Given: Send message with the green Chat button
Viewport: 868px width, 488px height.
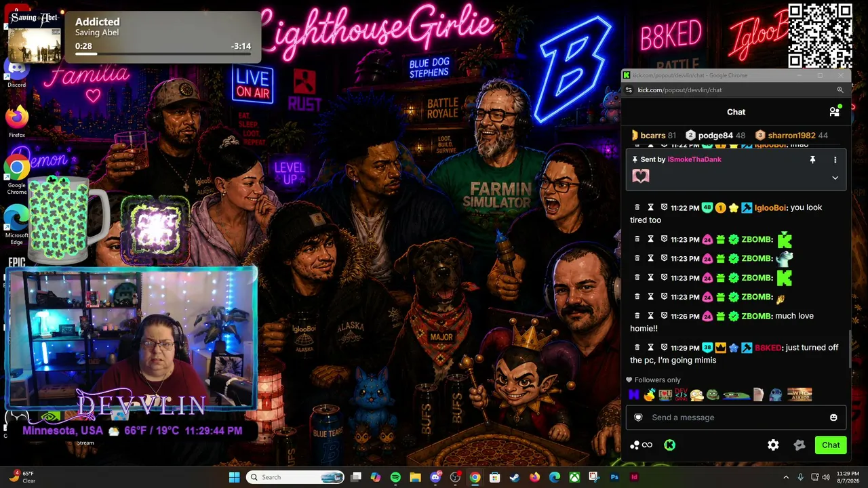Looking at the screenshot, I should (x=831, y=445).
